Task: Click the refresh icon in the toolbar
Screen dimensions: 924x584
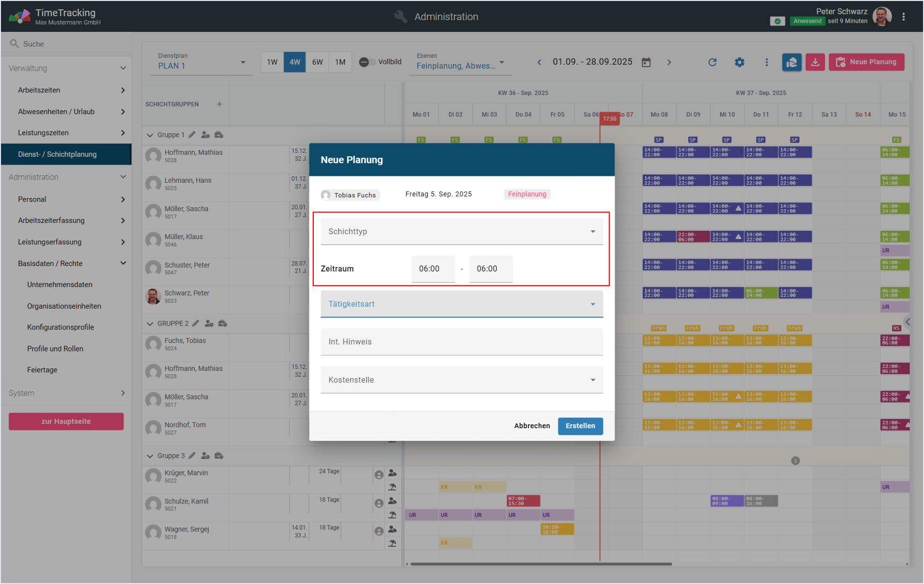Action: click(712, 62)
